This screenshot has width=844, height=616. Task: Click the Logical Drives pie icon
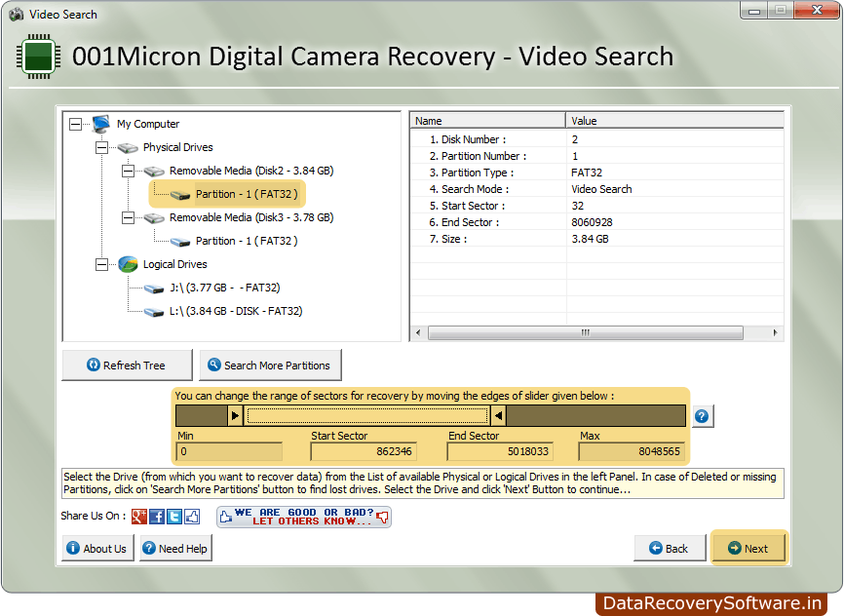tap(128, 264)
